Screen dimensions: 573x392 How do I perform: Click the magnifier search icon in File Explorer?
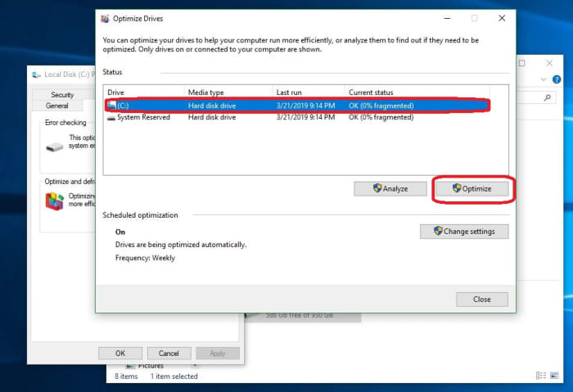pos(548,97)
